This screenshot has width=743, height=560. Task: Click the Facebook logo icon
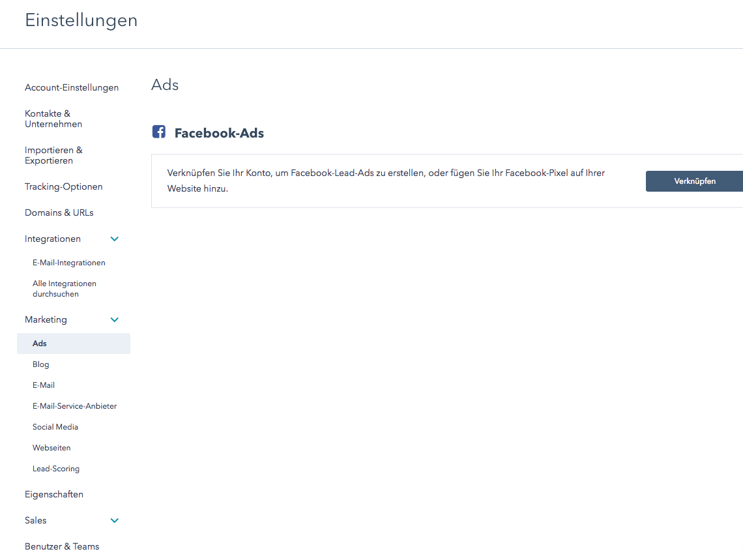[159, 132]
